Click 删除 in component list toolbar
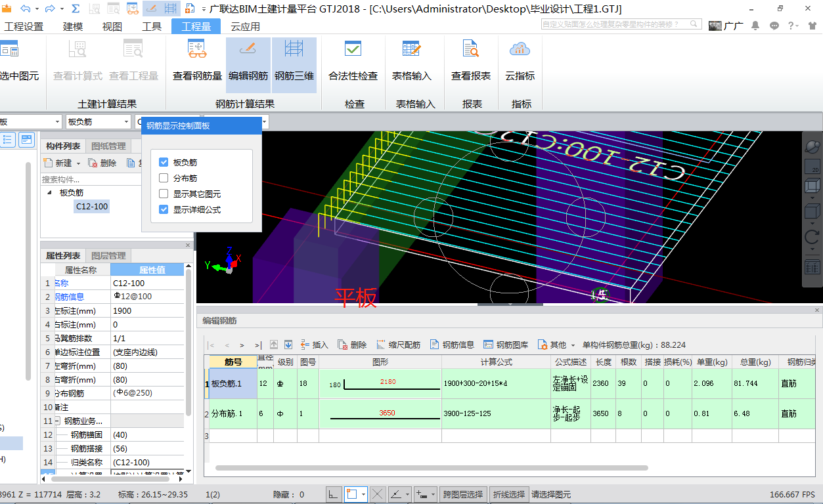 pos(102,163)
